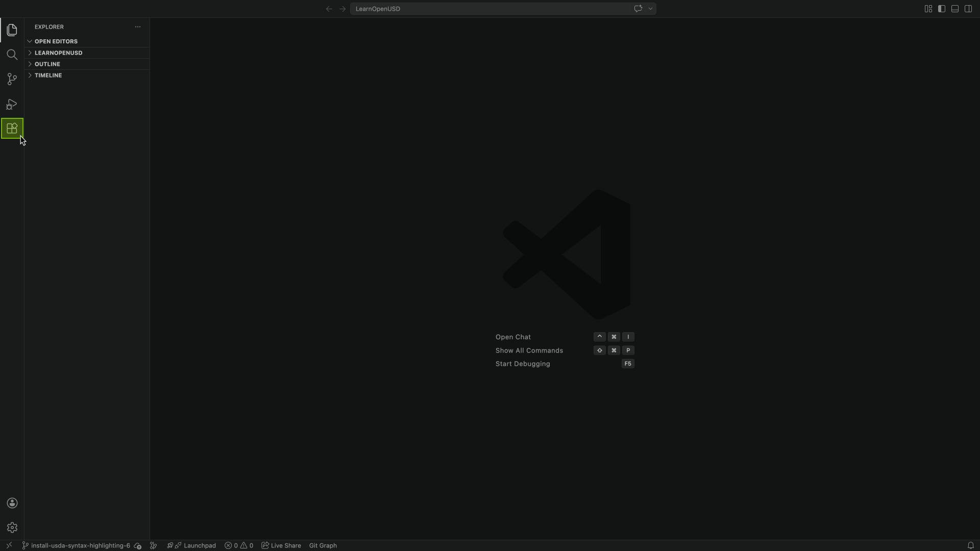Click Open Chat on welcome screen
This screenshot has width=980, height=551.
[x=513, y=337]
